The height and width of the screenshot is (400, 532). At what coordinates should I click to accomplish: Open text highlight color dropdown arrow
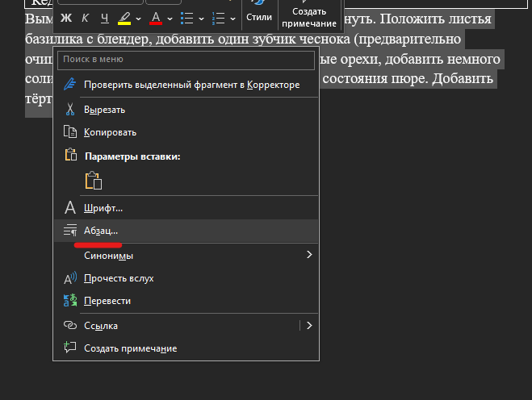(138, 19)
